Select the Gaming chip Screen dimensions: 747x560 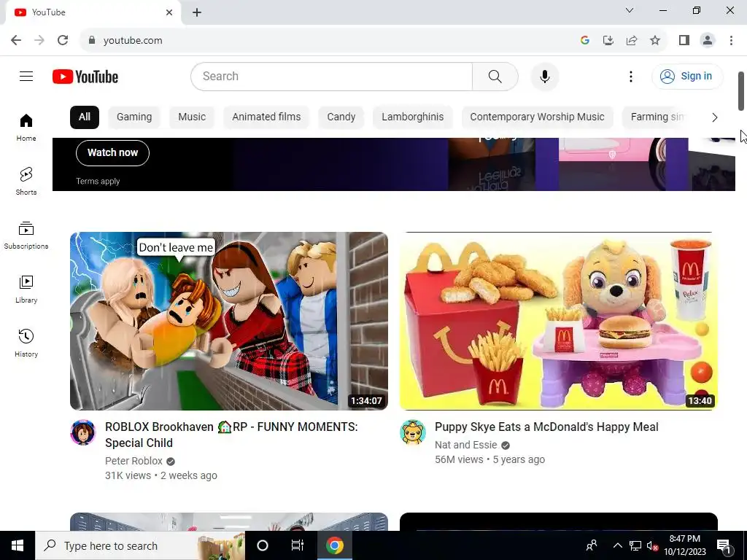(134, 117)
